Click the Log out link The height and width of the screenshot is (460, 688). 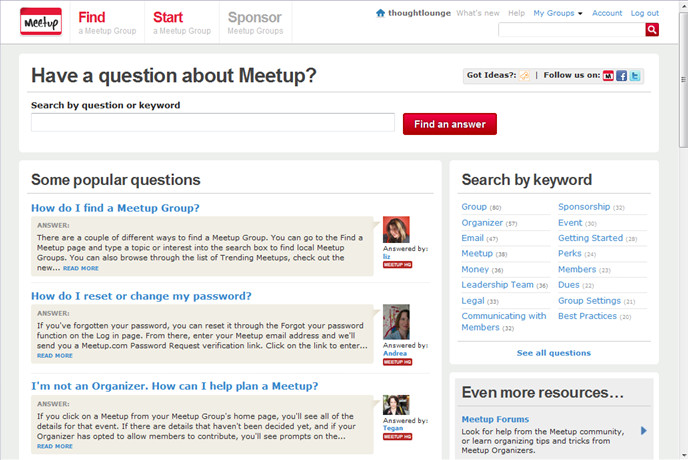(x=644, y=13)
